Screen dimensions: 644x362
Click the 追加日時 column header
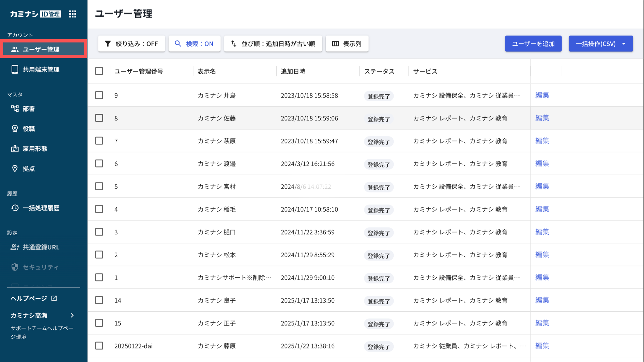point(293,71)
